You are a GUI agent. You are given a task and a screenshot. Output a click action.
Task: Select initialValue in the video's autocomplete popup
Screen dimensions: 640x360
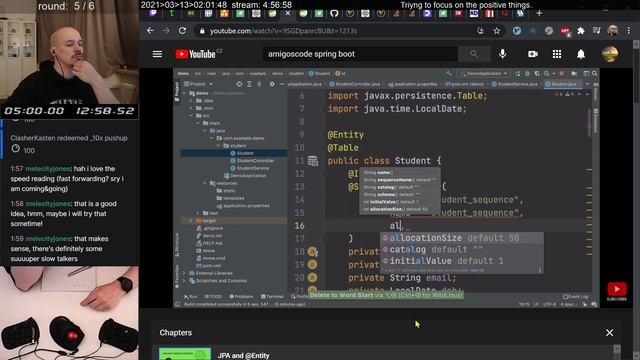pyautogui.click(x=461, y=261)
